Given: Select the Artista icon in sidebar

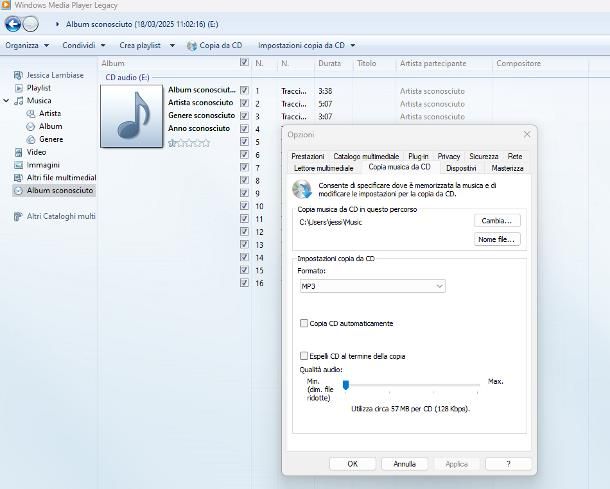Looking at the screenshot, I should coord(30,114).
